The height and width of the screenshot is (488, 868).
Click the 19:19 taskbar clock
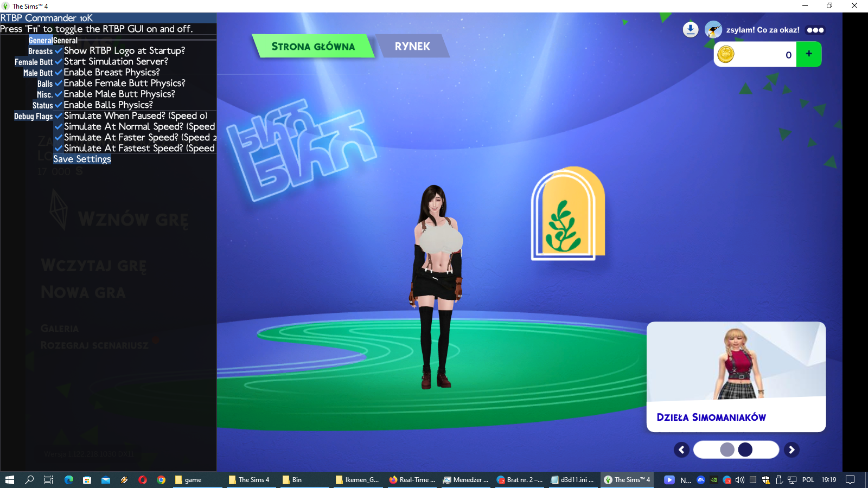[x=828, y=480]
